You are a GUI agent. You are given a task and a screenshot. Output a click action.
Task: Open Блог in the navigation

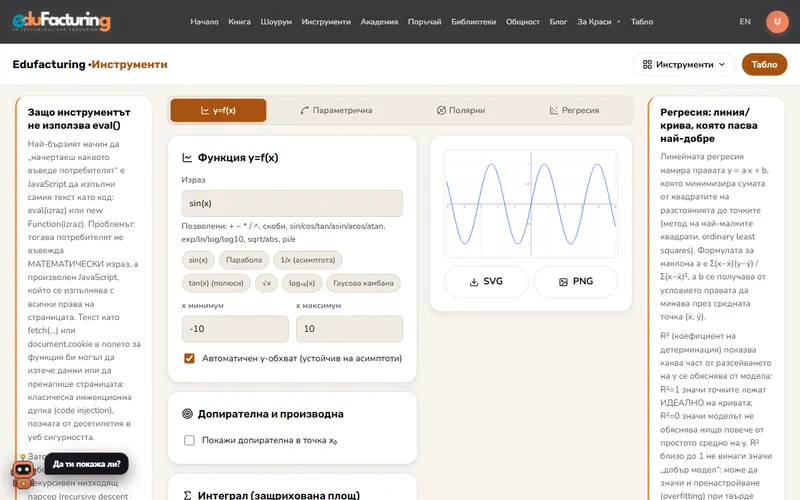[558, 21]
